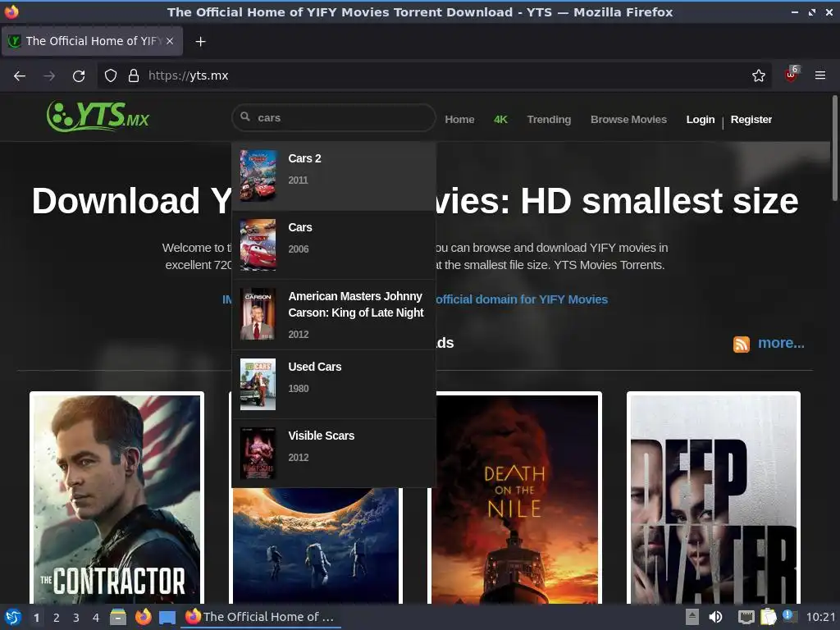
Task: Click the Firefox window taskbar button
Action: [261, 617]
